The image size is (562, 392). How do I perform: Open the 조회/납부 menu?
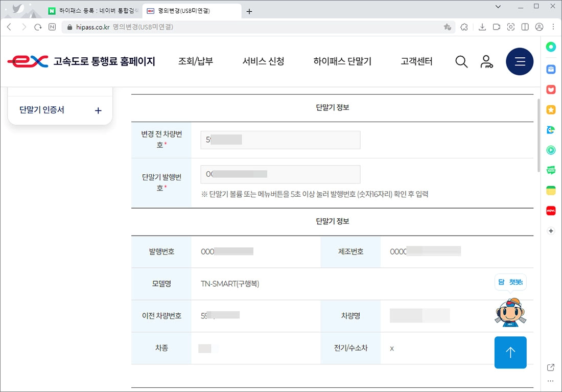196,61
